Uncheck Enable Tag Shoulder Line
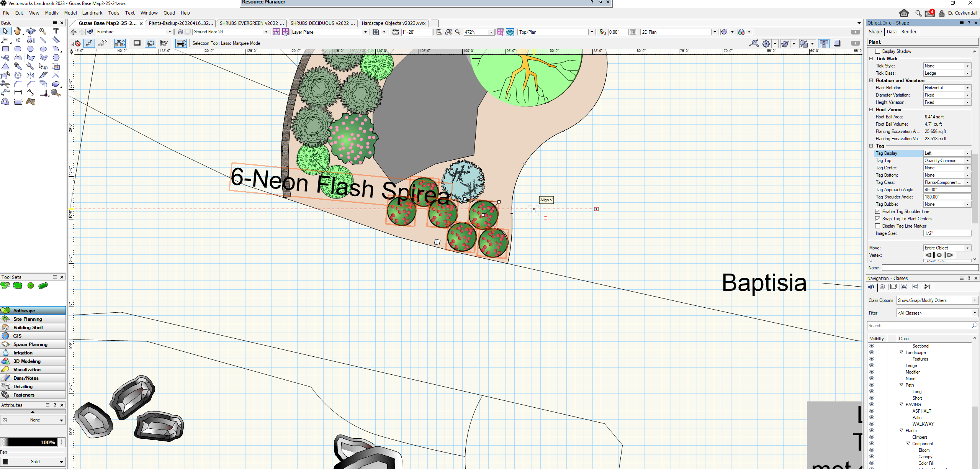The image size is (980, 469). coord(878,212)
